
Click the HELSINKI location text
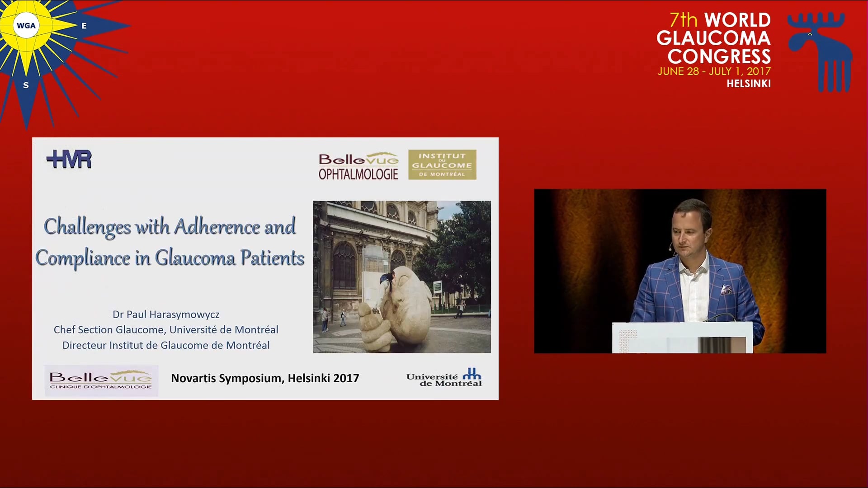pos(748,84)
